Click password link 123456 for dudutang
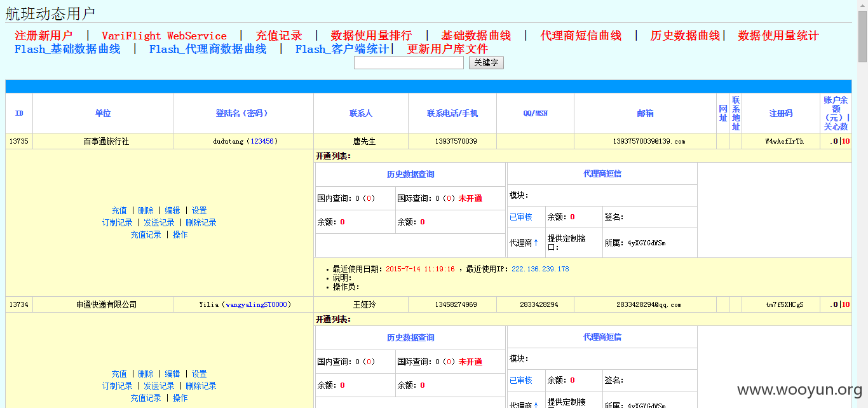The image size is (868, 408). [262, 141]
